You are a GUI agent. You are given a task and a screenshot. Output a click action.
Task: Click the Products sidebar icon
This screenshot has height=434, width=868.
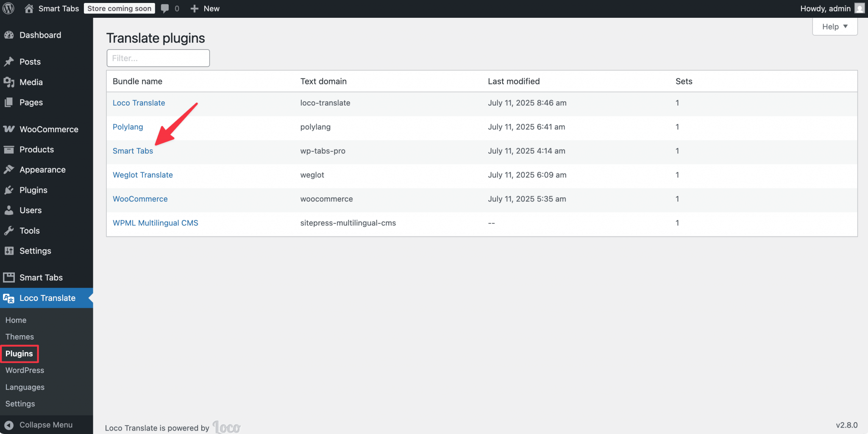click(9, 149)
